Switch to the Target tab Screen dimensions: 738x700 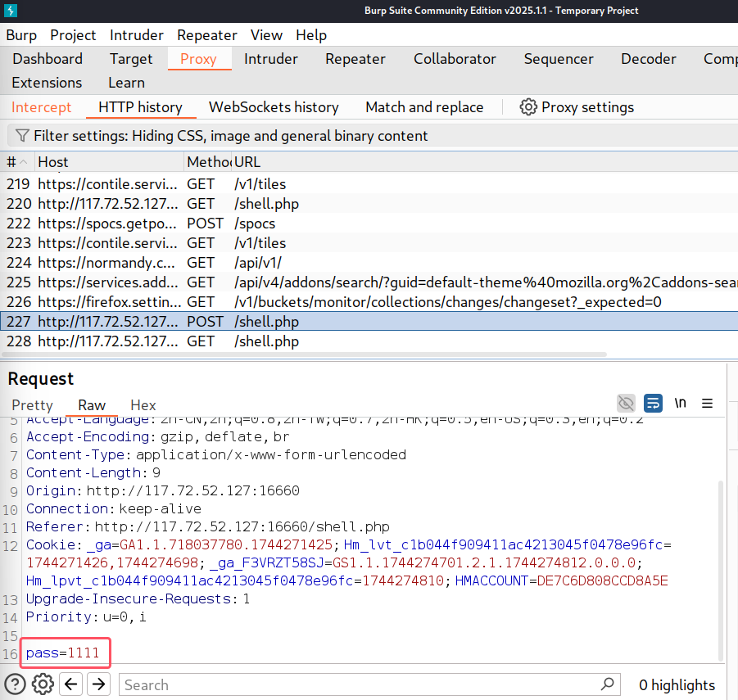pos(131,59)
